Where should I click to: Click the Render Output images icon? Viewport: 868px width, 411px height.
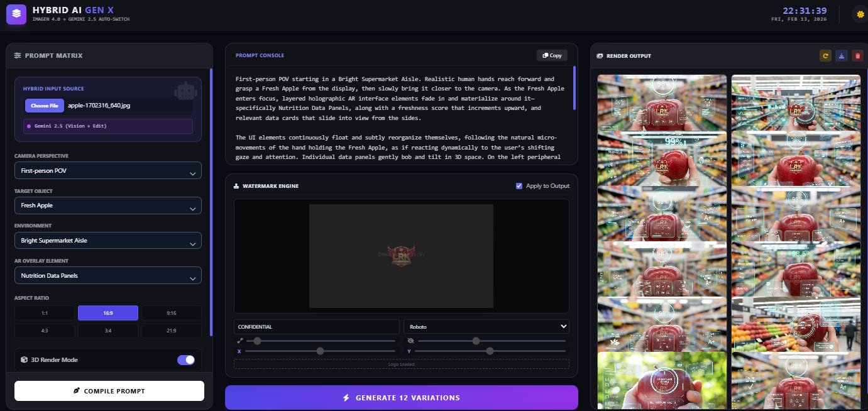click(x=600, y=56)
